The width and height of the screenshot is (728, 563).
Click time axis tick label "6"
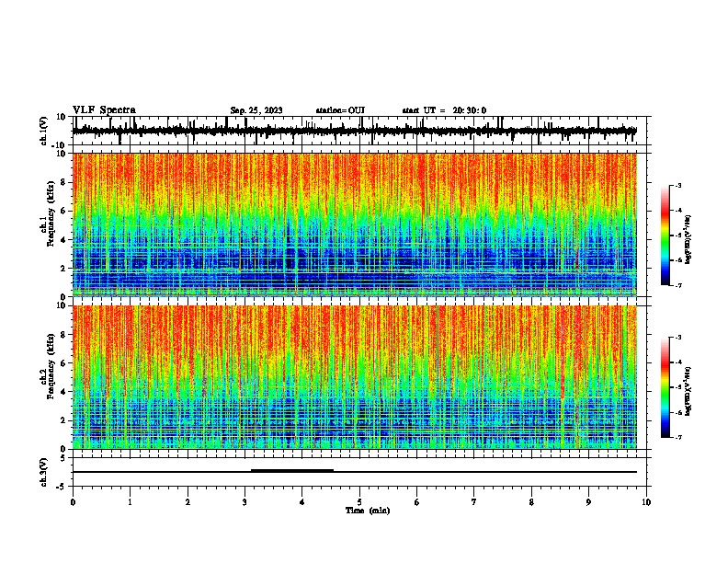point(417,502)
